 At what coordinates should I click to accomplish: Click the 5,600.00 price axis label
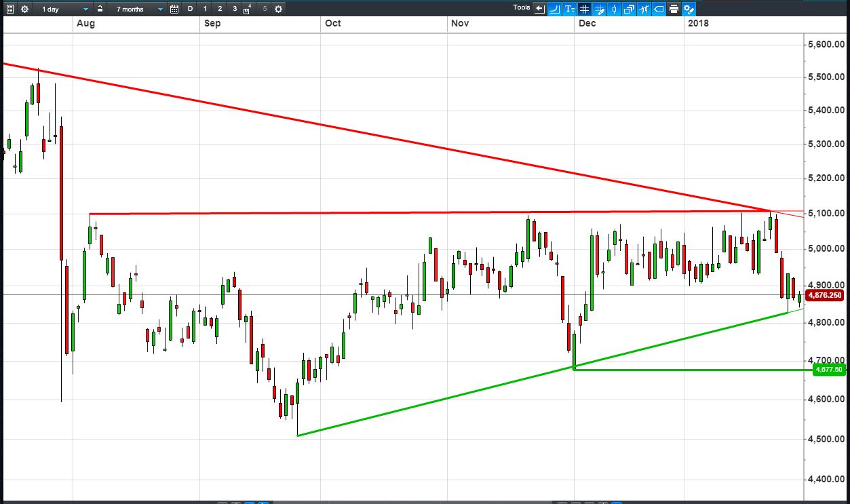click(x=826, y=45)
